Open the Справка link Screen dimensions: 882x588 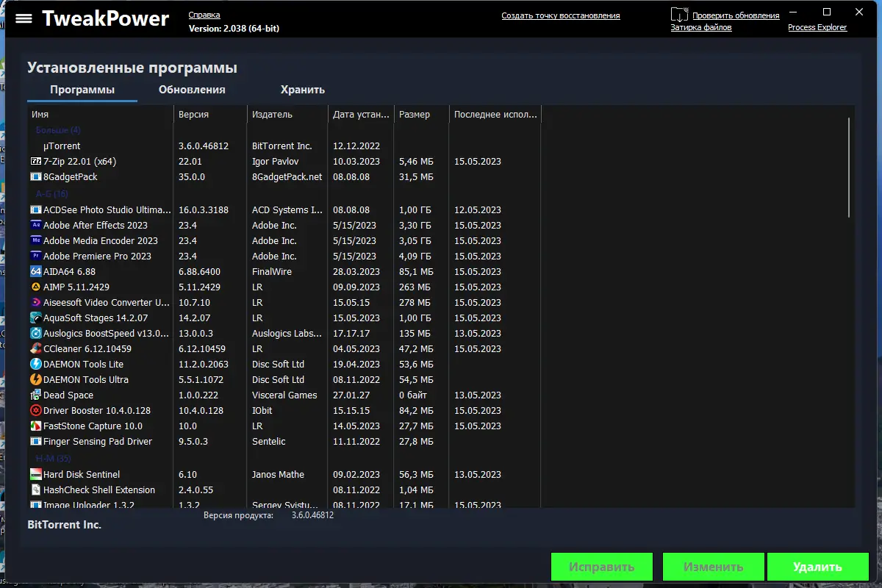click(x=204, y=15)
